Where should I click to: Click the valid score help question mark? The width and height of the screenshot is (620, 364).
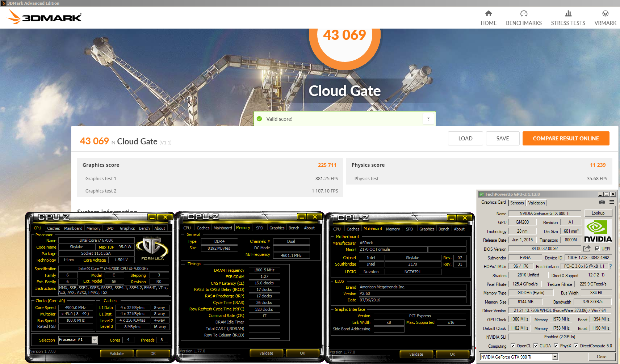(428, 119)
